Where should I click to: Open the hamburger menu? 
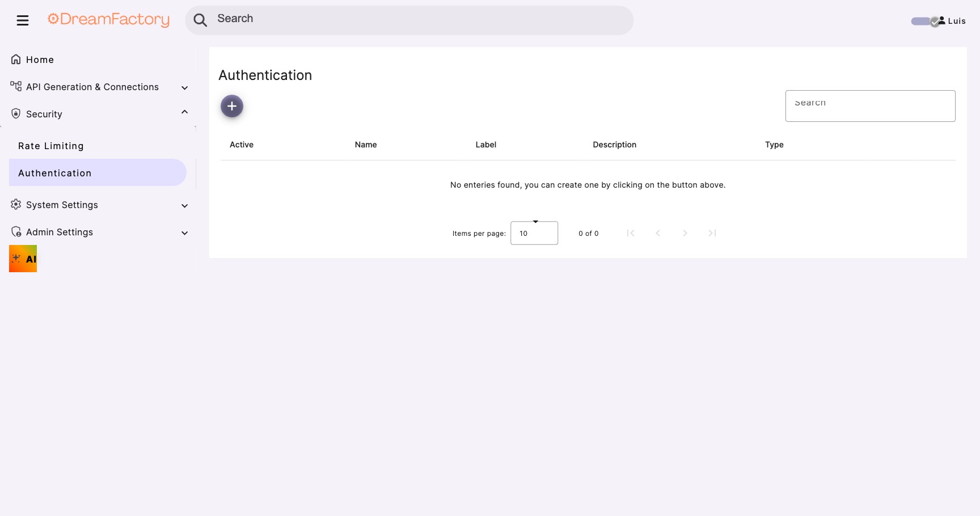click(22, 20)
